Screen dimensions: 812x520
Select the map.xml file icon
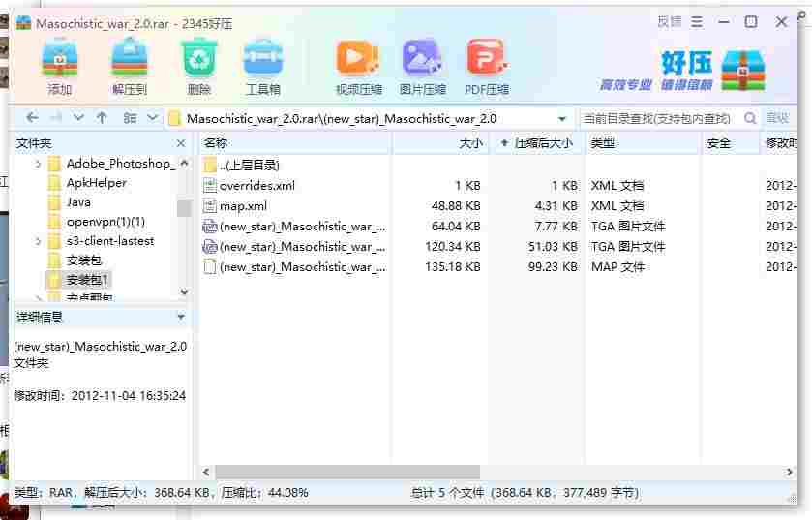(210, 205)
